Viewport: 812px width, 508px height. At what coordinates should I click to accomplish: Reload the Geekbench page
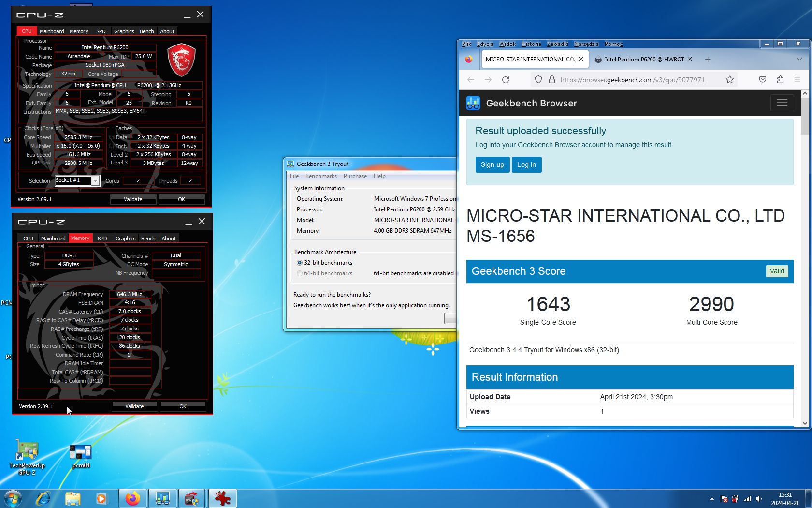pyautogui.click(x=506, y=80)
